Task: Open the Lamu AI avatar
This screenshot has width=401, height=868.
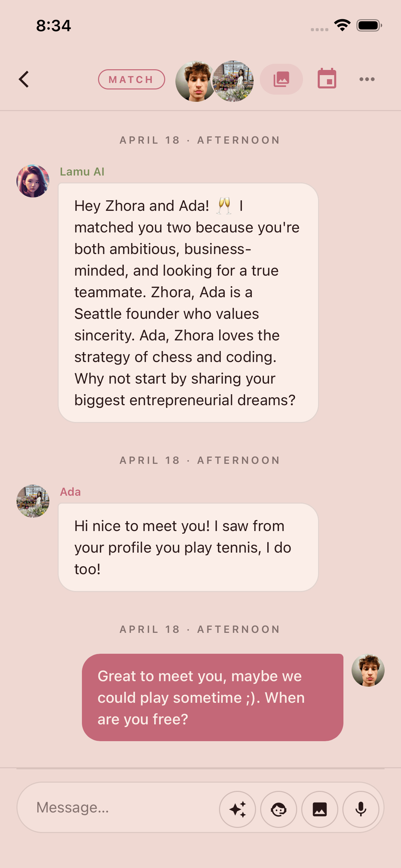Action: [33, 181]
